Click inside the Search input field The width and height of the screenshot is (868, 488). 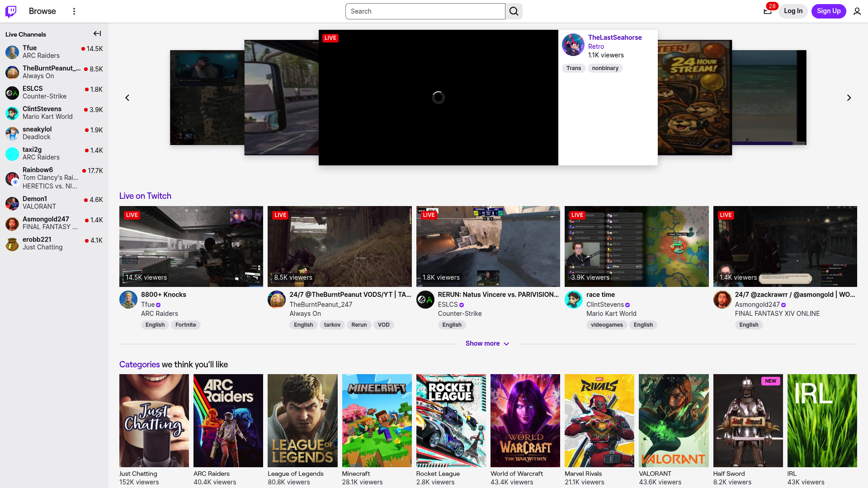(425, 11)
